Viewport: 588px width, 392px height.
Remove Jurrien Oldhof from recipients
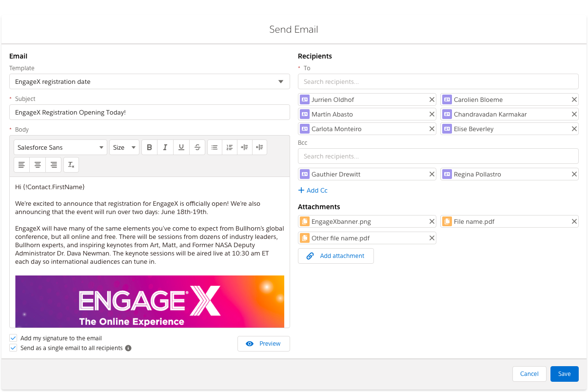(431, 99)
